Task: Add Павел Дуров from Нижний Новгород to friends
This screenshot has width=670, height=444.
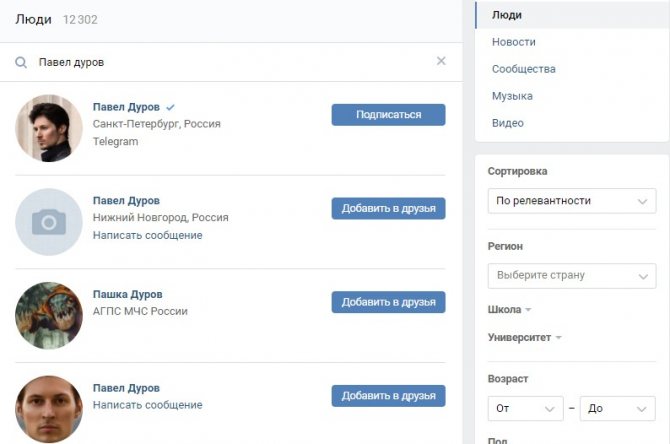Action: (388, 208)
